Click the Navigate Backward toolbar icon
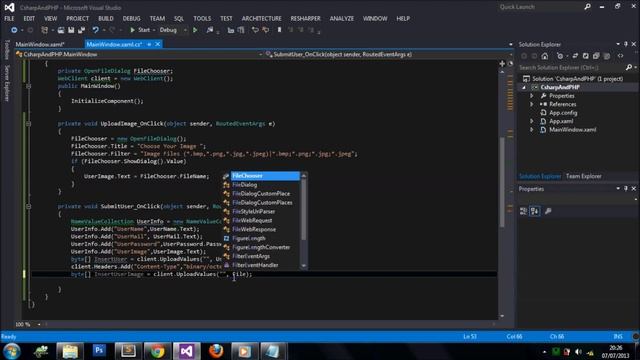 point(14,30)
